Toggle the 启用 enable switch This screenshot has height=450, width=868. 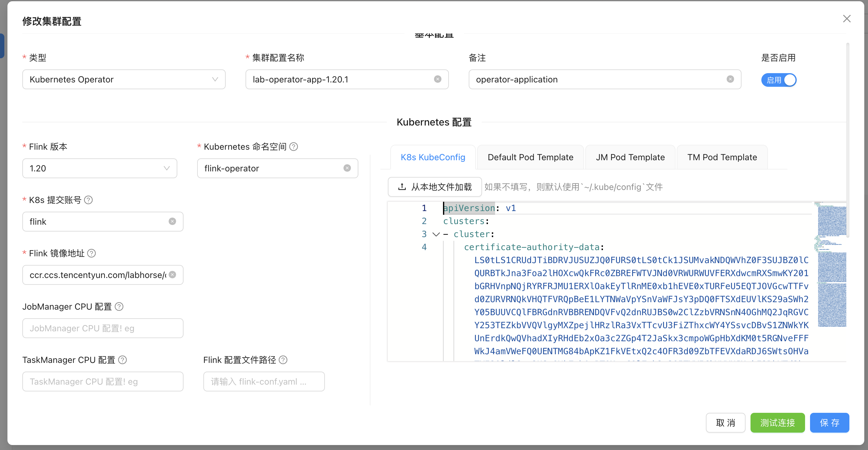[x=778, y=80]
